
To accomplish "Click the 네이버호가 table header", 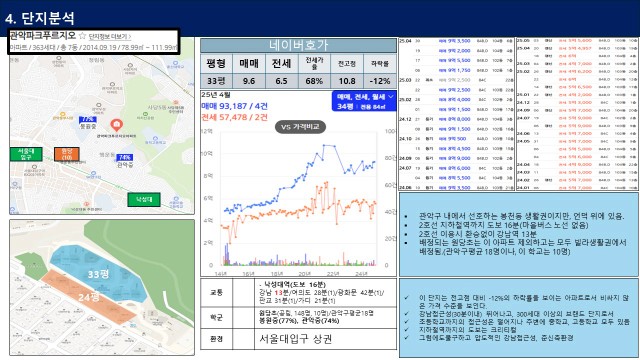I will coord(298,45).
